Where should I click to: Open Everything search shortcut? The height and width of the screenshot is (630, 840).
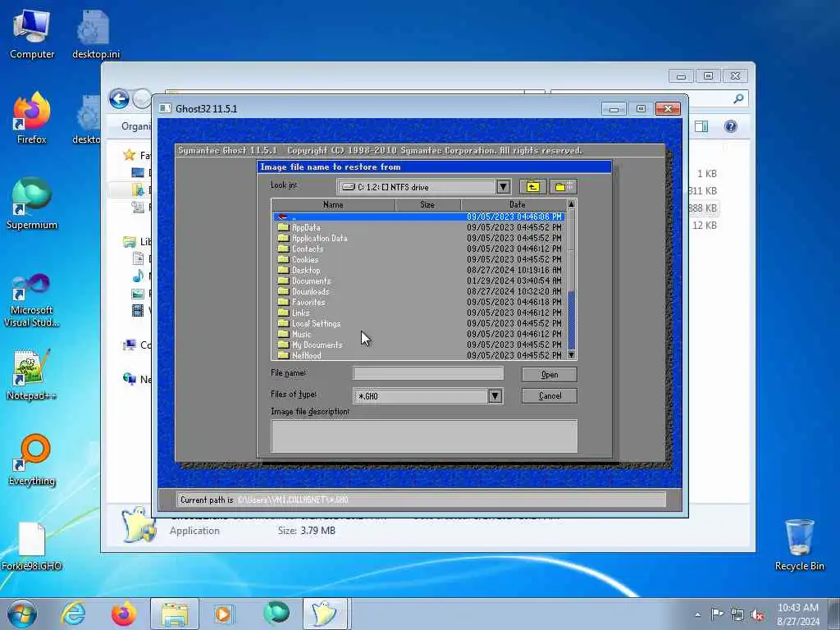coord(32,459)
